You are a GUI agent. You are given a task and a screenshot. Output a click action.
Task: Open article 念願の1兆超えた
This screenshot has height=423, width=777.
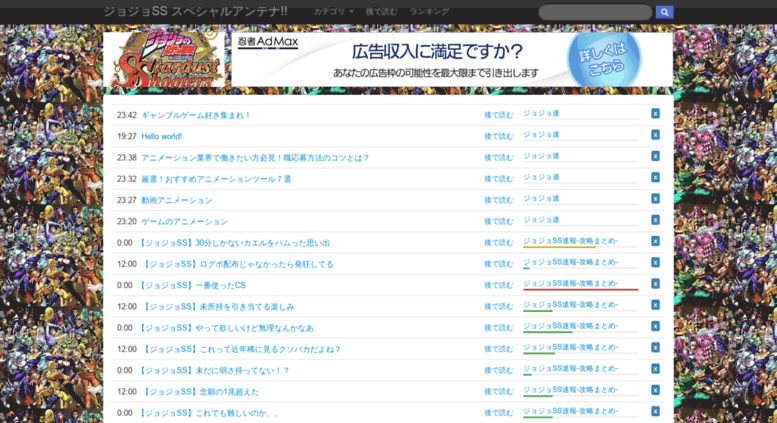tap(200, 392)
